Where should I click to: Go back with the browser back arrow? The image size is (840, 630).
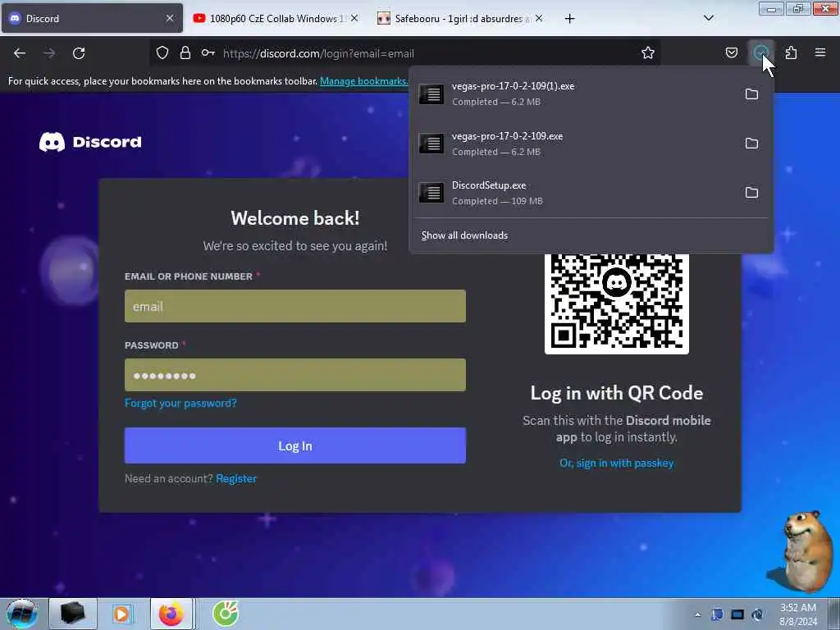point(20,53)
